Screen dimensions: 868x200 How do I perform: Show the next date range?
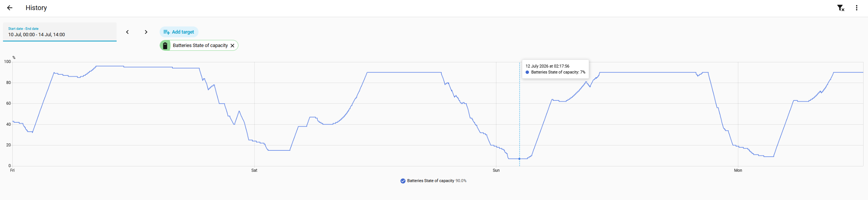[x=146, y=32]
